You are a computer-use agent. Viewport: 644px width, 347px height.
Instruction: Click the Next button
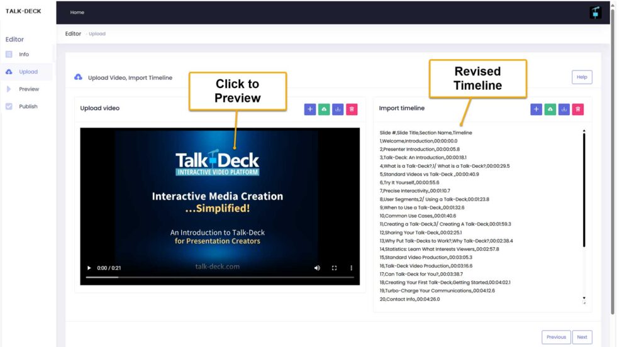(x=582, y=337)
